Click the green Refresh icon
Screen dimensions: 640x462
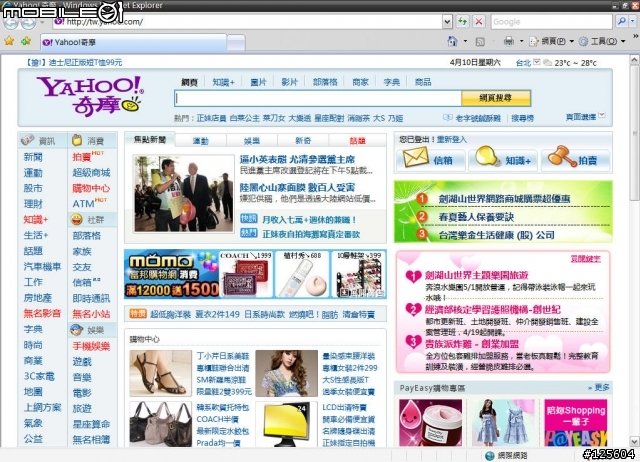(x=462, y=21)
